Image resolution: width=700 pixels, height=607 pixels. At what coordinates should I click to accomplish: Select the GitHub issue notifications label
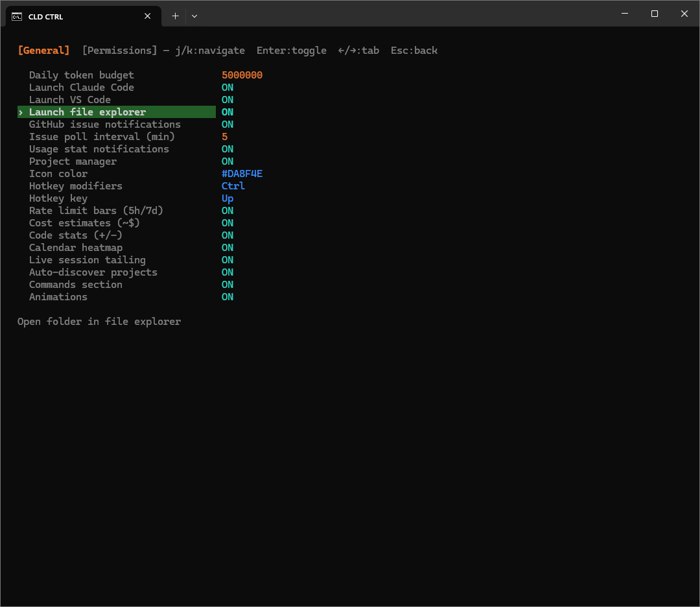pos(105,124)
